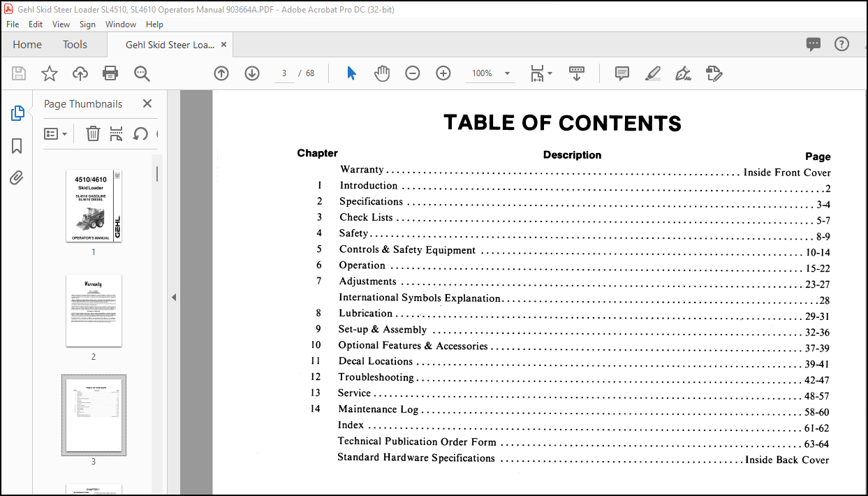The width and height of the screenshot is (868, 496).
Task: Switch to the Tools tab
Action: [75, 44]
